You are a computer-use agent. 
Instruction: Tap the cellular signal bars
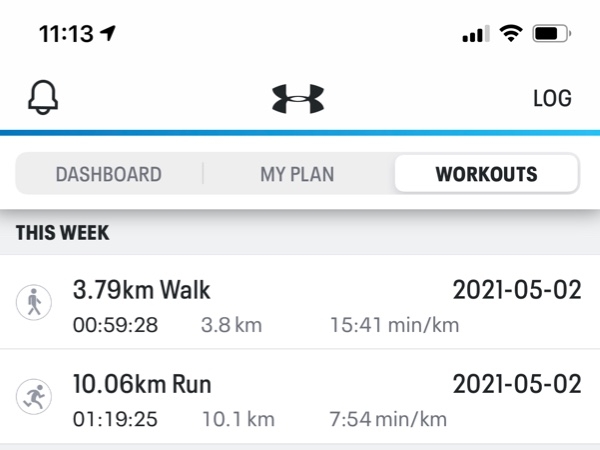tap(476, 34)
